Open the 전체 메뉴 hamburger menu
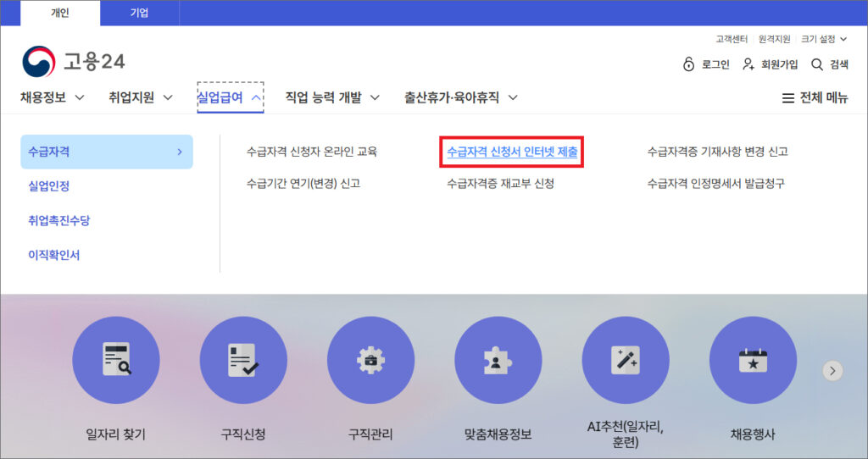Image resolution: width=868 pixels, height=459 pixels. tap(814, 97)
